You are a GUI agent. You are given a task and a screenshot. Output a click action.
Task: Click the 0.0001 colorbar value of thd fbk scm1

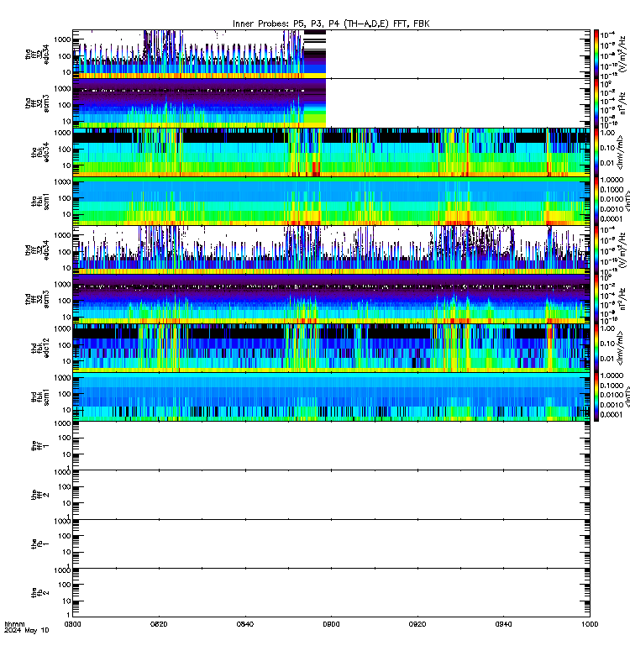click(x=612, y=415)
